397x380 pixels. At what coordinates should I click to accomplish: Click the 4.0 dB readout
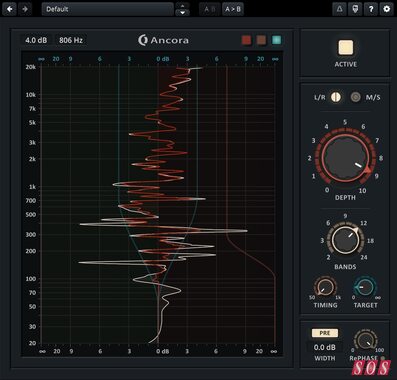pyautogui.click(x=36, y=40)
